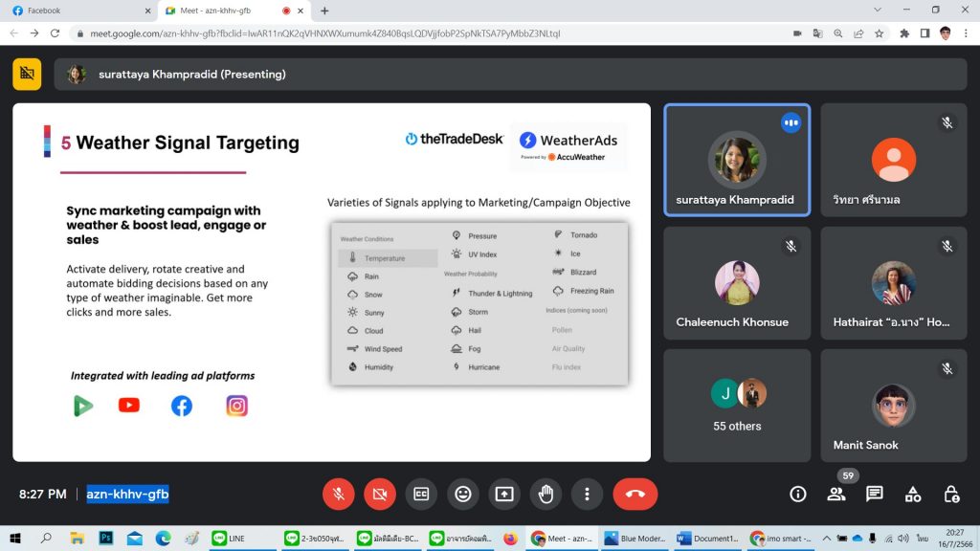Open Chrome's search tabs dropdown arrow
The height and width of the screenshot is (551, 980).
(878, 10)
